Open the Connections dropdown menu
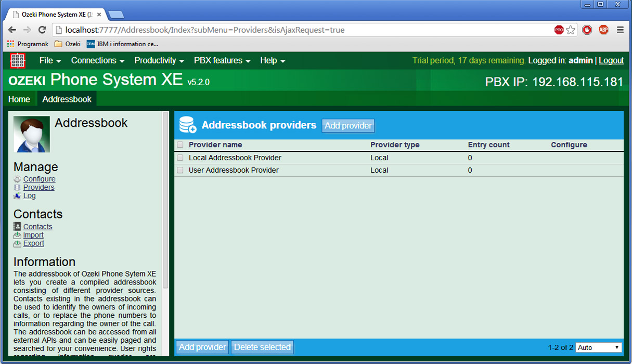This screenshot has height=364, width=632. pos(98,60)
